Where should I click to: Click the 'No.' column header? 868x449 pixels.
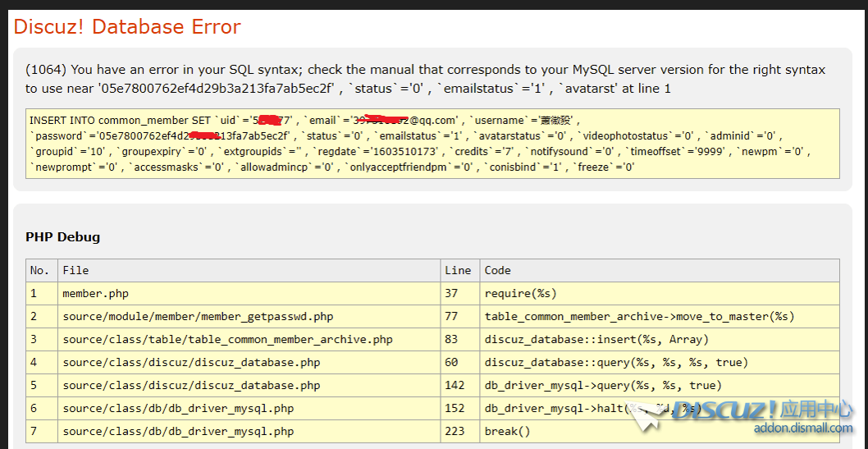[42, 270]
